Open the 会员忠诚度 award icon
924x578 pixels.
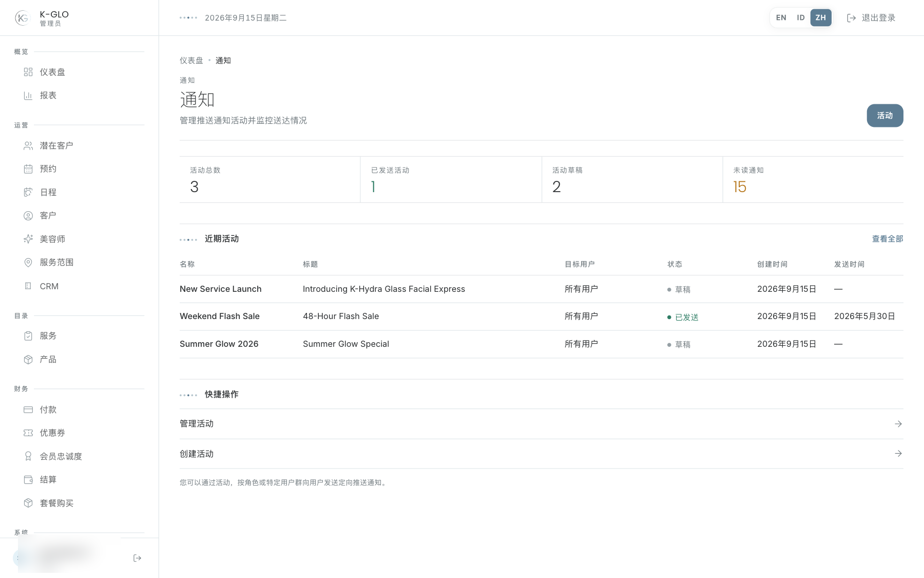pos(28,456)
